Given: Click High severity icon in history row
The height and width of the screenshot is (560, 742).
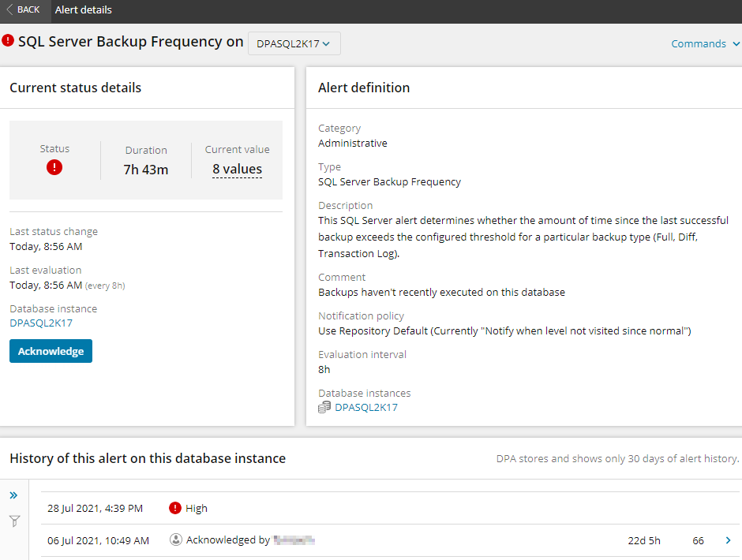Looking at the screenshot, I should pos(175,509).
